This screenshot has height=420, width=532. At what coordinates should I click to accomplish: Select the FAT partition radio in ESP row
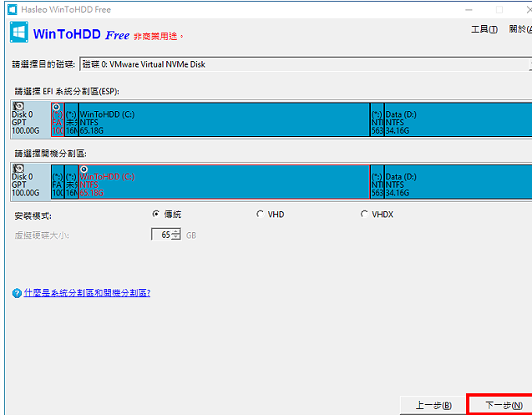pos(56,107)
